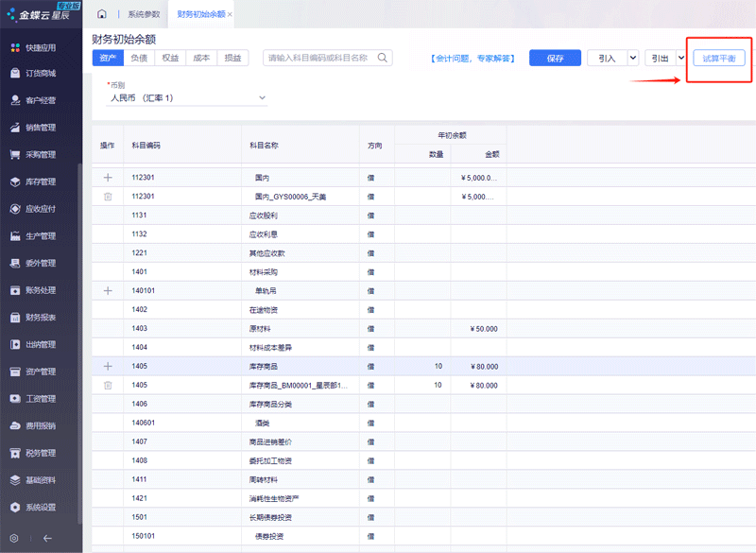Delete the 国内_GYS00006_天美 row
This screenshot has width=756, height=553.
coord(108,197)
